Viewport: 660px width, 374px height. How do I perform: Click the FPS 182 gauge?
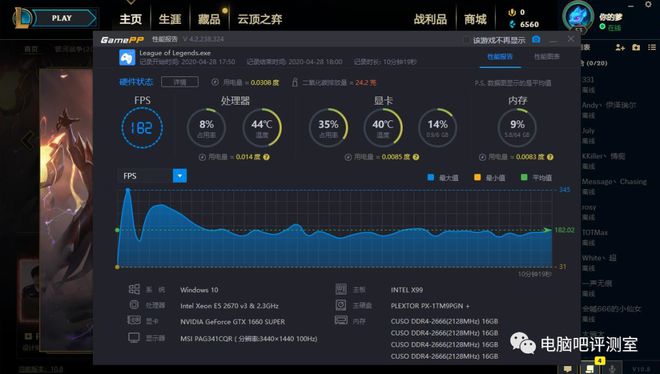pyautogui.click(x=142, y=128)
